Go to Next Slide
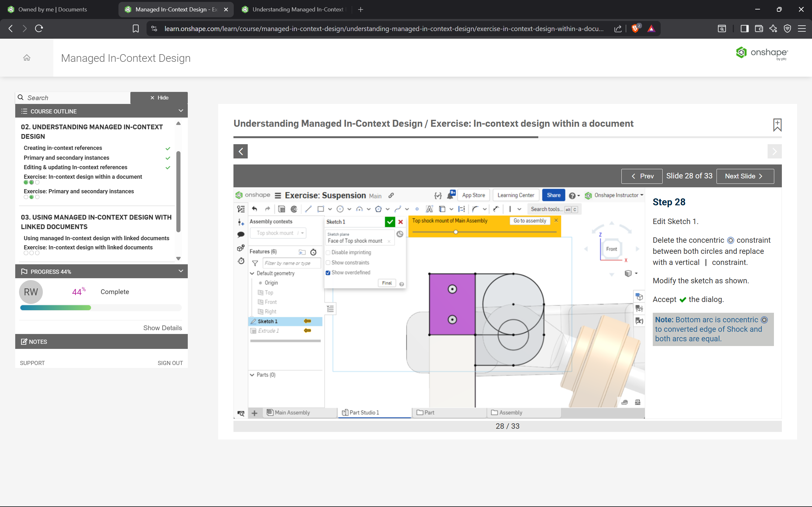812x507 pixels. [x=745, y=176]
